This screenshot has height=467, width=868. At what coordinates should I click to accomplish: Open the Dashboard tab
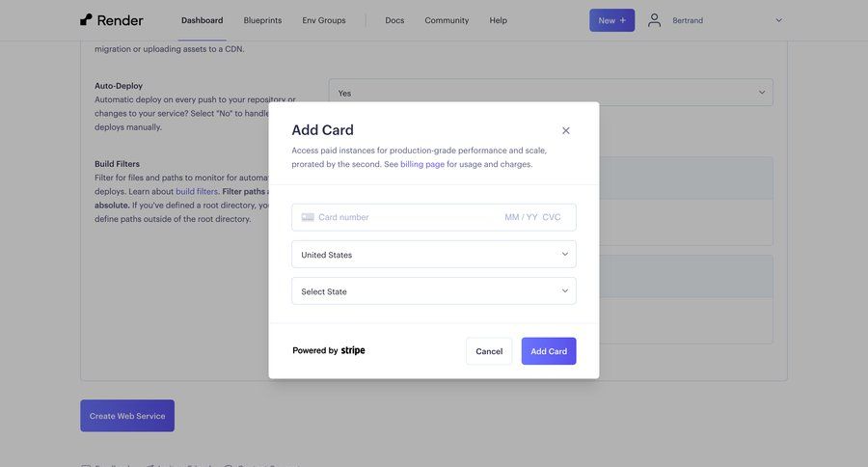[x=203, y=20]
